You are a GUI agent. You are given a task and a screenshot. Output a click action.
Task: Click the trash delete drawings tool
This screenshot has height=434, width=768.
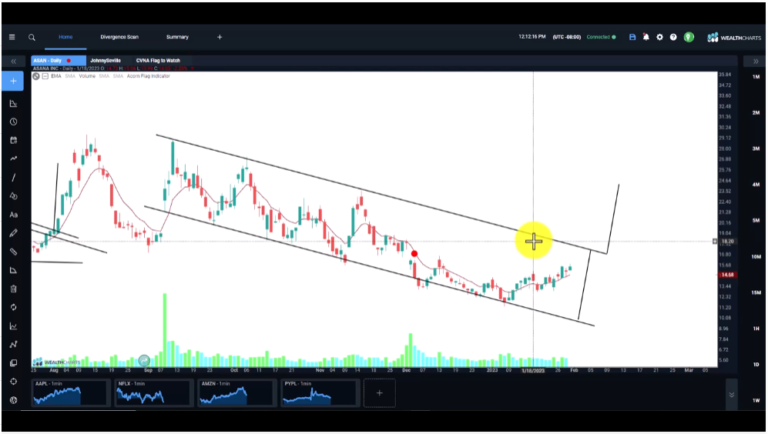13,288
